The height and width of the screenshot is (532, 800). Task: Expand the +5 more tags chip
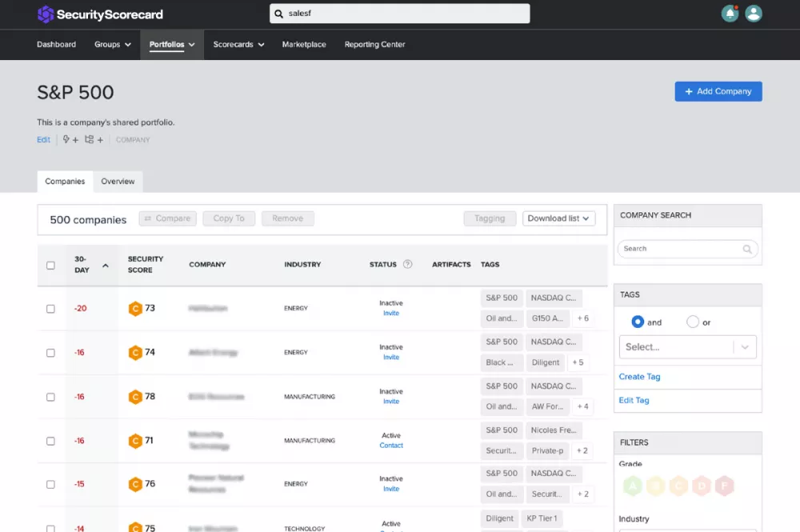pyautogui.click(x=578, y=362)
